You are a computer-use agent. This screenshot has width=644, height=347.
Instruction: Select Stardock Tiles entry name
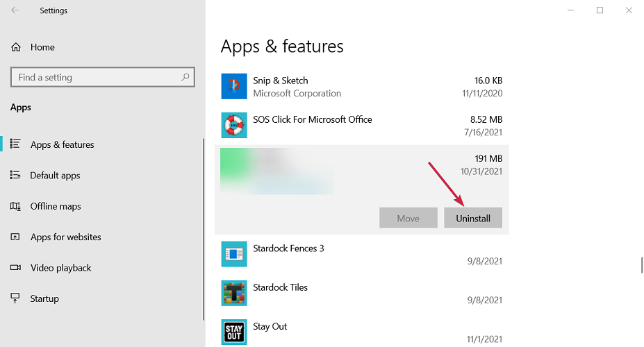(280, 287)
